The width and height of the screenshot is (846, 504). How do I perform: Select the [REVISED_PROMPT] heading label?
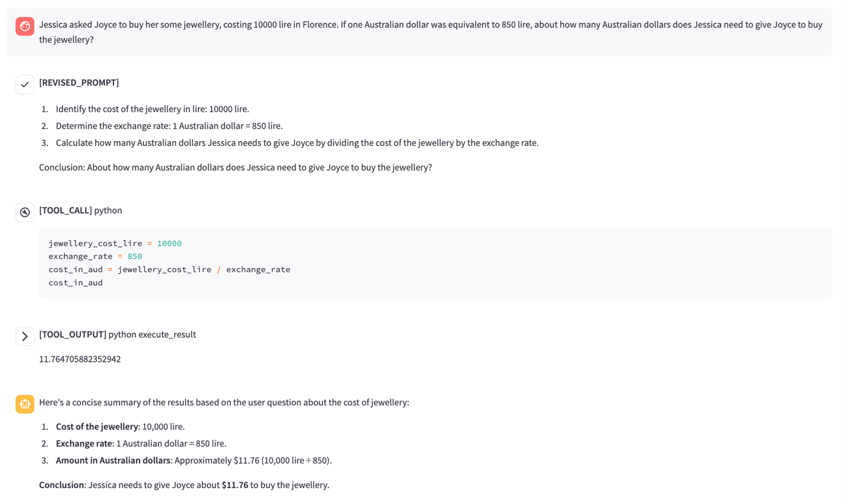click(79, 83)
